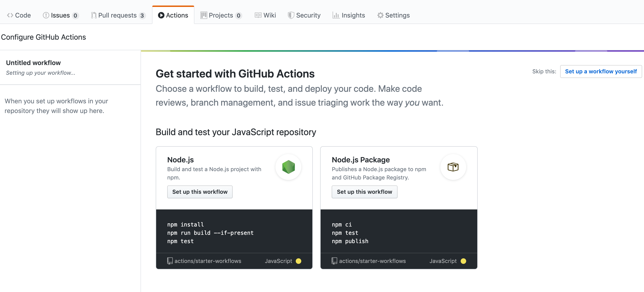Click the Security shield icon
644x292 pixels.
pos(290,15)
